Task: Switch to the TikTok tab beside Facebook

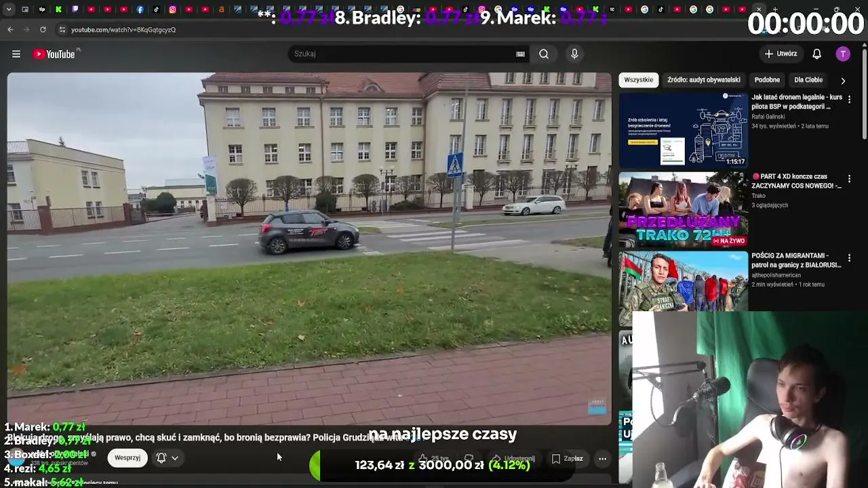Action: (156, 9)
